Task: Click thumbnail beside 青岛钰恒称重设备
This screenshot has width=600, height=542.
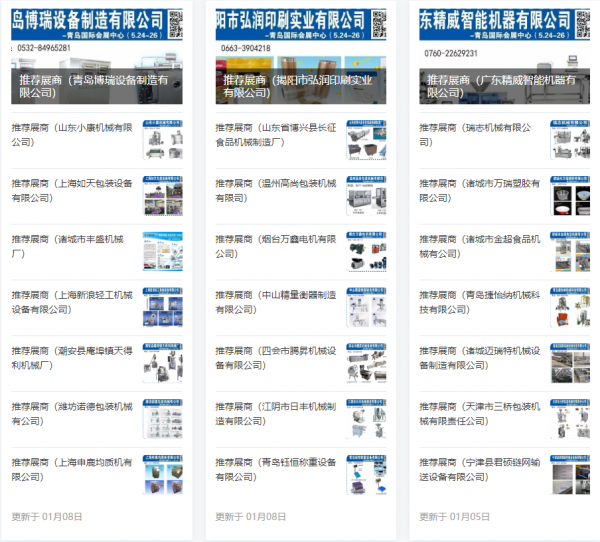Action: coord(366,475)
